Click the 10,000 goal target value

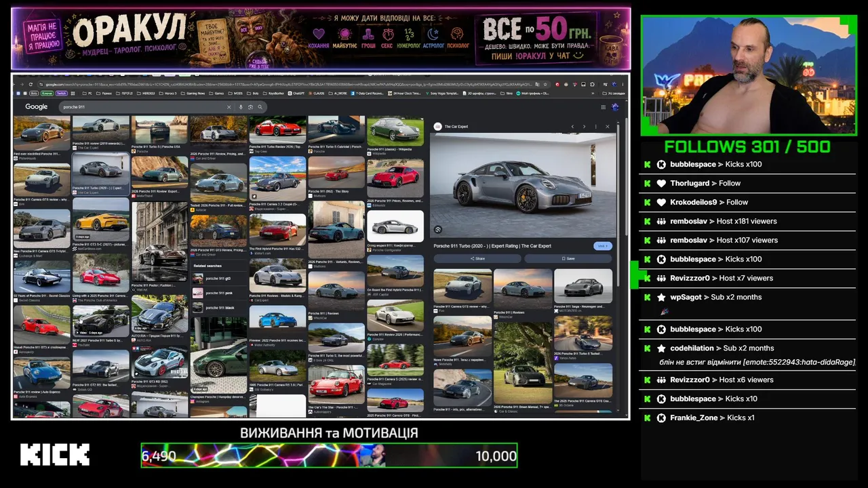[496, 456]
